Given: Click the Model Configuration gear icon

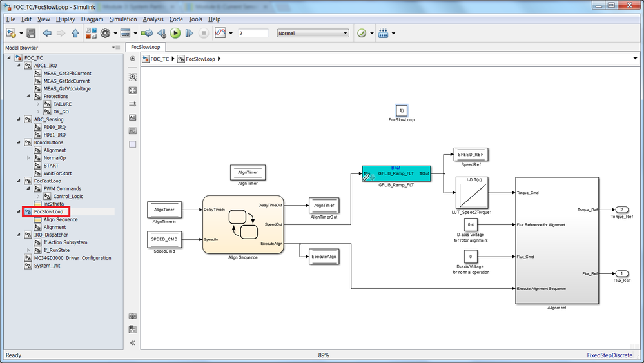Looking at the screenshot, I should 106,34.
